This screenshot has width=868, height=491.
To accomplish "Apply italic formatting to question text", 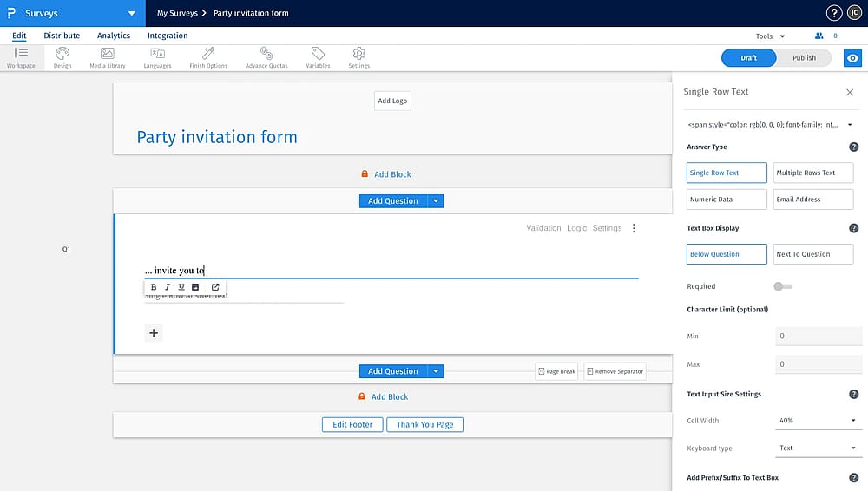I will [168, 287].
